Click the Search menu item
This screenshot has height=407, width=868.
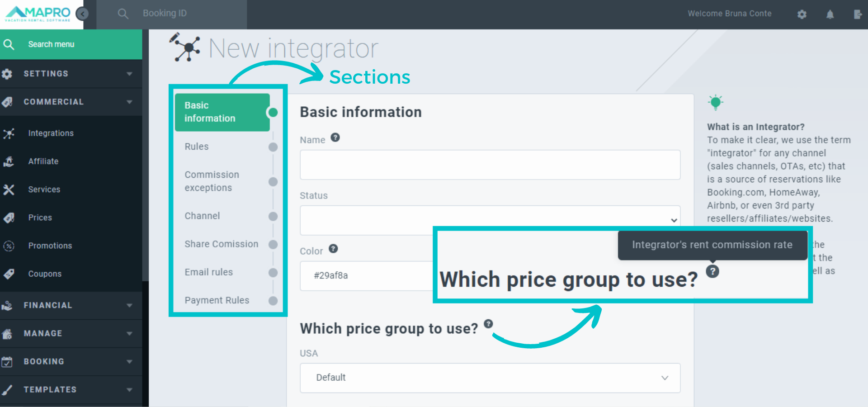(51, 44)
